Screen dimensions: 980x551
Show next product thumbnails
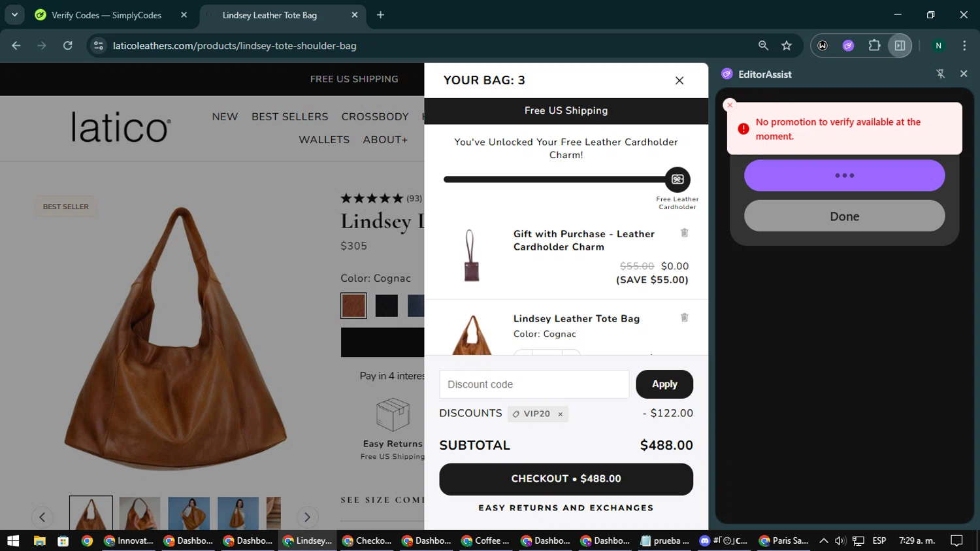tap(307, 518)
